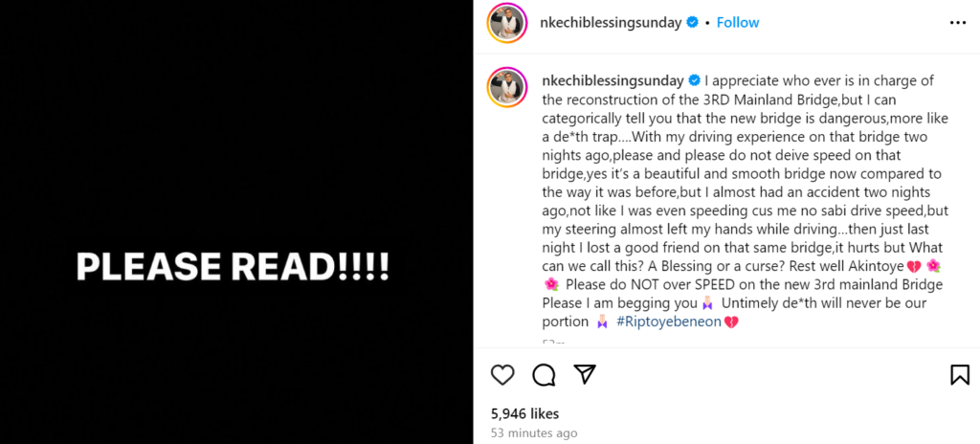Click the profile avatar in the post header
Image resolution: width=980 pixels, height=444 pixels.
click(506, 23)
